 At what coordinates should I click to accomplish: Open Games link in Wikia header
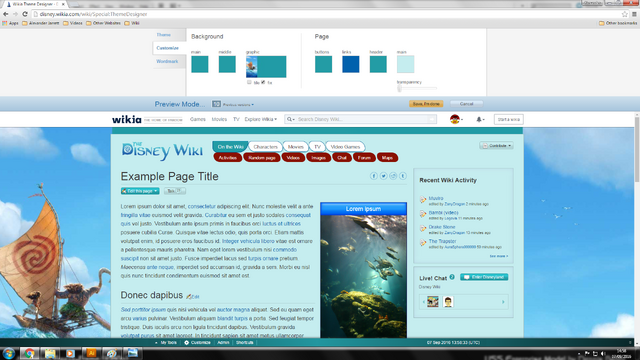click(x=198, y=119)
